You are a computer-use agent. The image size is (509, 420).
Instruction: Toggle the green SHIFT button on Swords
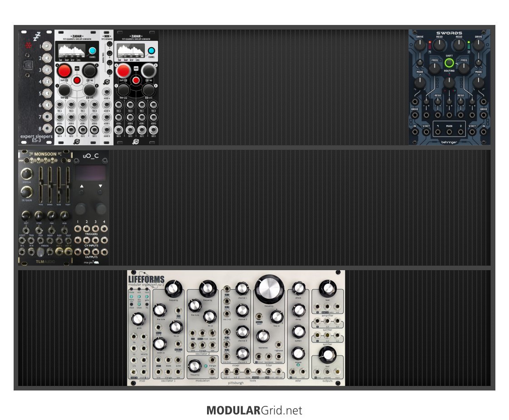pos(449,63)
